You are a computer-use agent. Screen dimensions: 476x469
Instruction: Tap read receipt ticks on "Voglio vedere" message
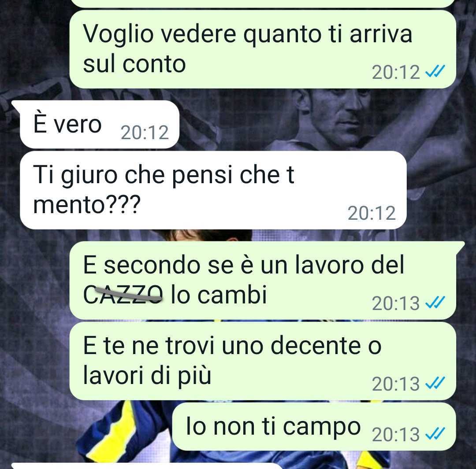435,72
